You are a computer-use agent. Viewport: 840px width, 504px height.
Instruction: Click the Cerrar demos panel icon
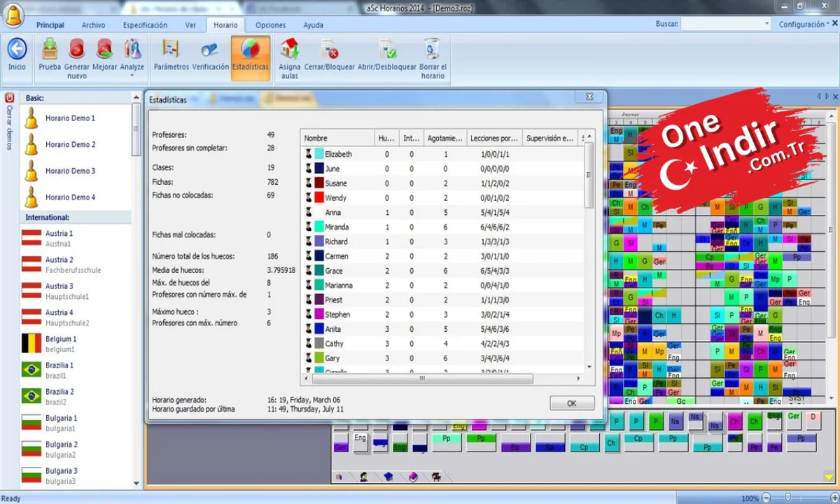[10, 98]
